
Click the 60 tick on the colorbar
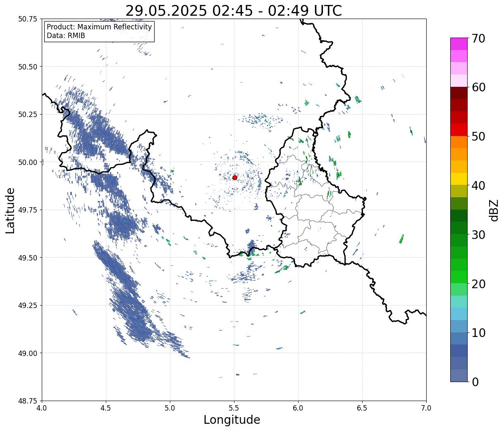tap(478, 87)
